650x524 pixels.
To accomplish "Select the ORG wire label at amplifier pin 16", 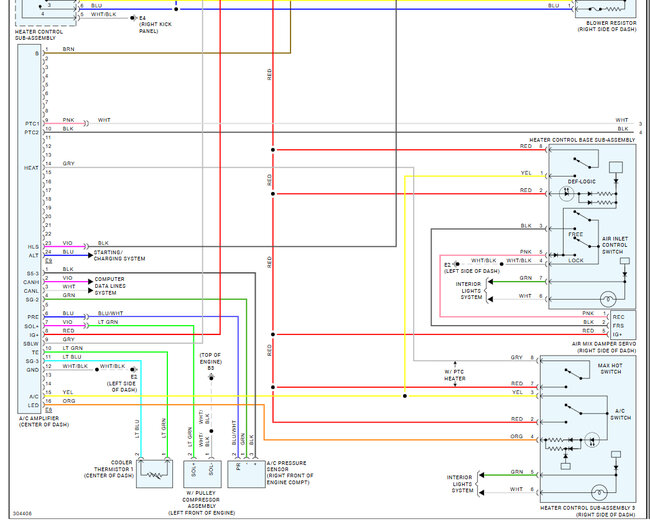I will (69, 401).
